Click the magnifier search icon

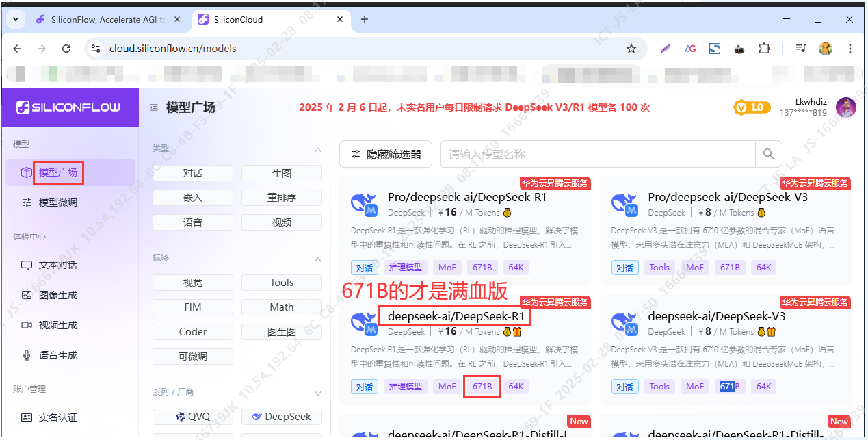coord(768,154)
